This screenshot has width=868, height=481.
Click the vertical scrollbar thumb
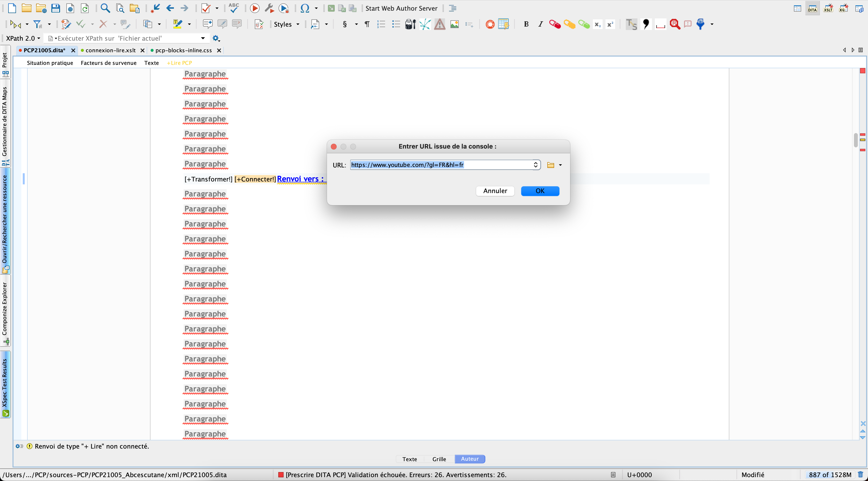pos(856,140)
